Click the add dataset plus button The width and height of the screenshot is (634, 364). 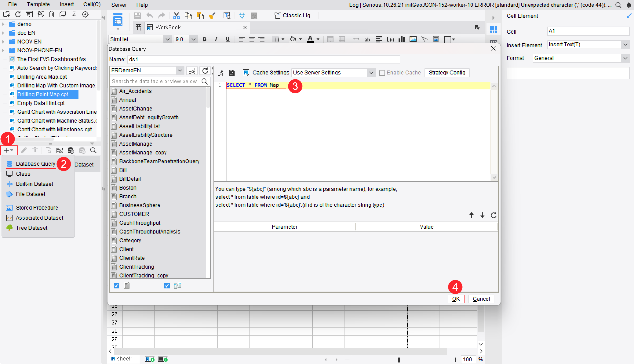(9, 150)
